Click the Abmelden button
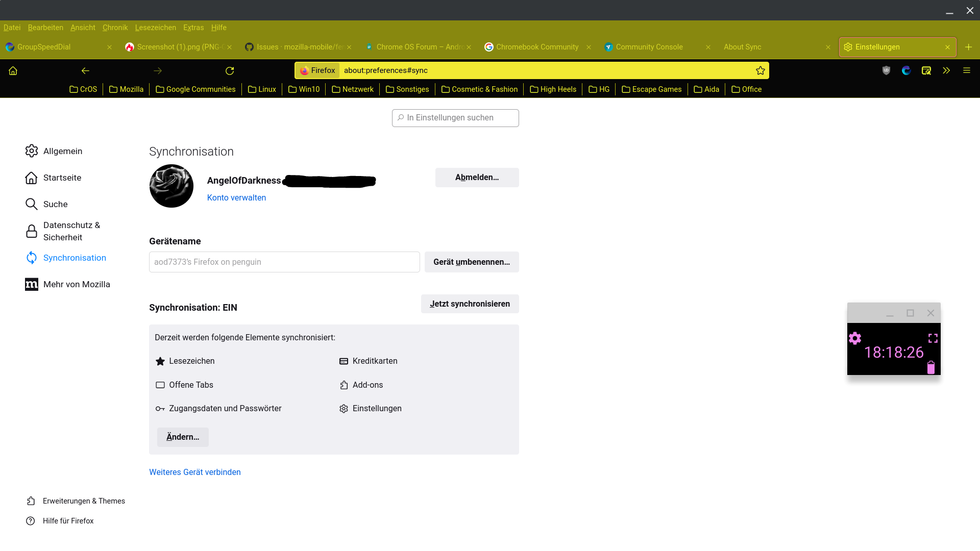 point(477,178)
